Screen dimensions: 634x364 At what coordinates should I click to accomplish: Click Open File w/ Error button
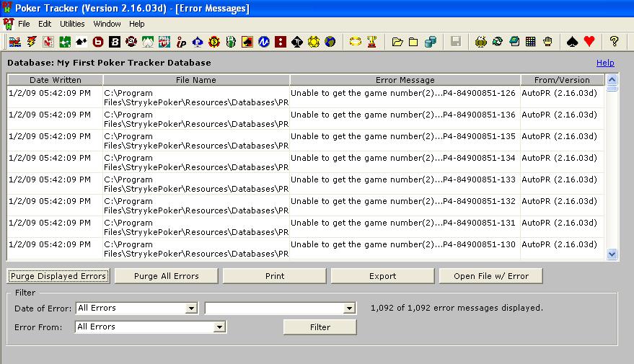[491, 276]
